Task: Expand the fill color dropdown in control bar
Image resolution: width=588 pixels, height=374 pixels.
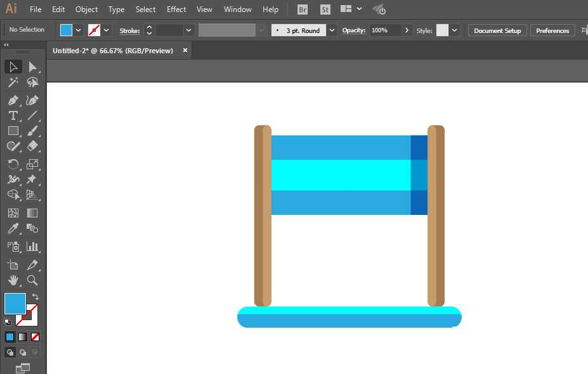Action: tap(79, 30)
